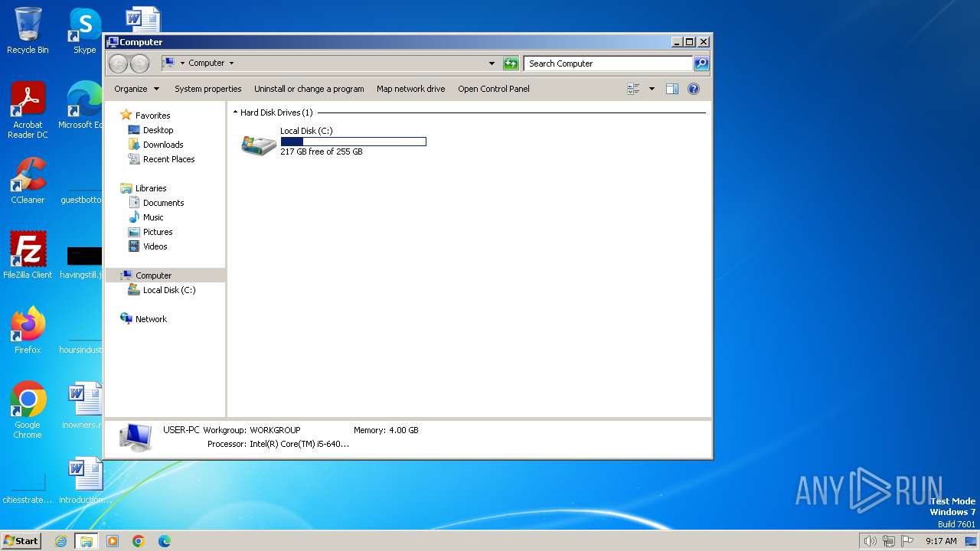The width and height of the screenshot is (980, 551).
Task: Click the taskbar clock showing 9:17 AM
Action: tap(941, 541)
